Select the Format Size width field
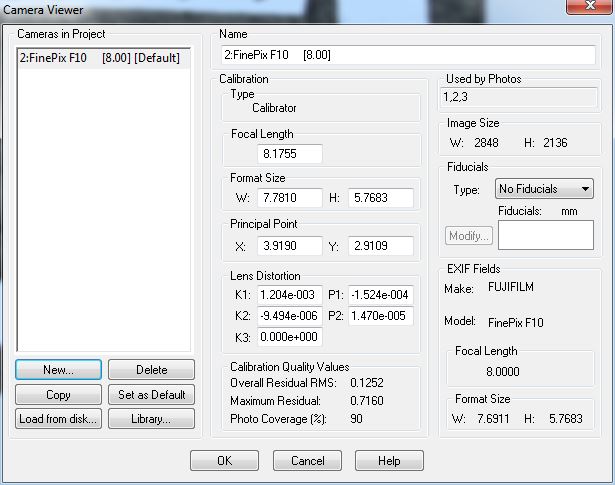Image resolution: width=615 pixels, height=485 pixels. pos(290,198)
